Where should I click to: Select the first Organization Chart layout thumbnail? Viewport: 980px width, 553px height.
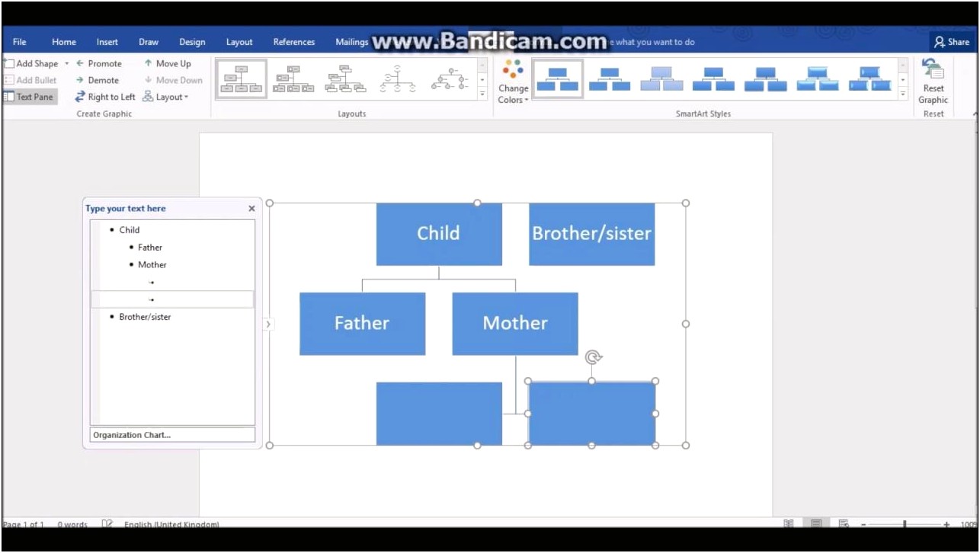click(x=241, y=79)
